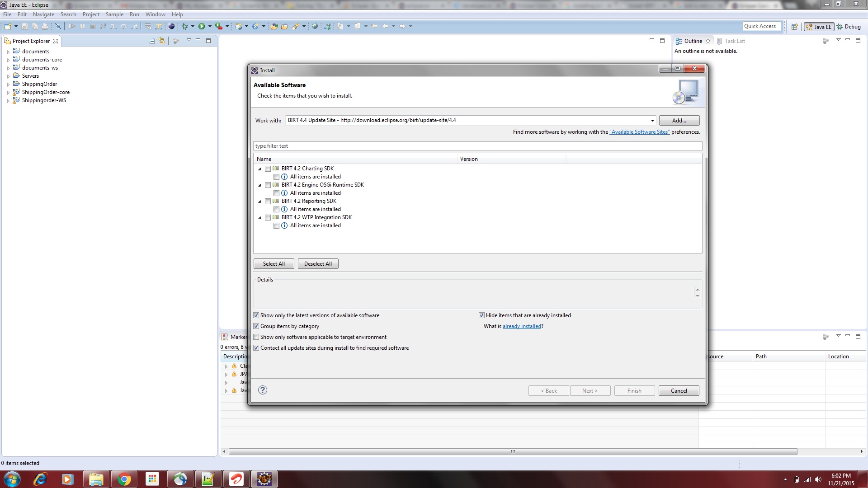Click the Open Web Browser globe icon
Viewport: 868px width, 488px height.
[315, 26]
